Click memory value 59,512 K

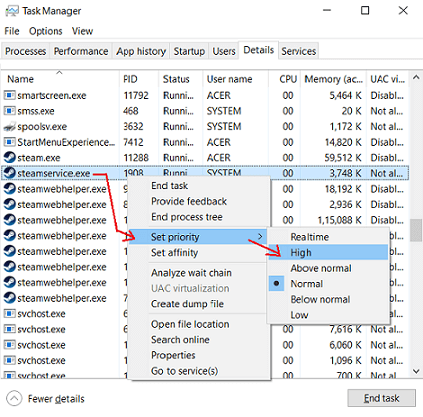[343, 158]
